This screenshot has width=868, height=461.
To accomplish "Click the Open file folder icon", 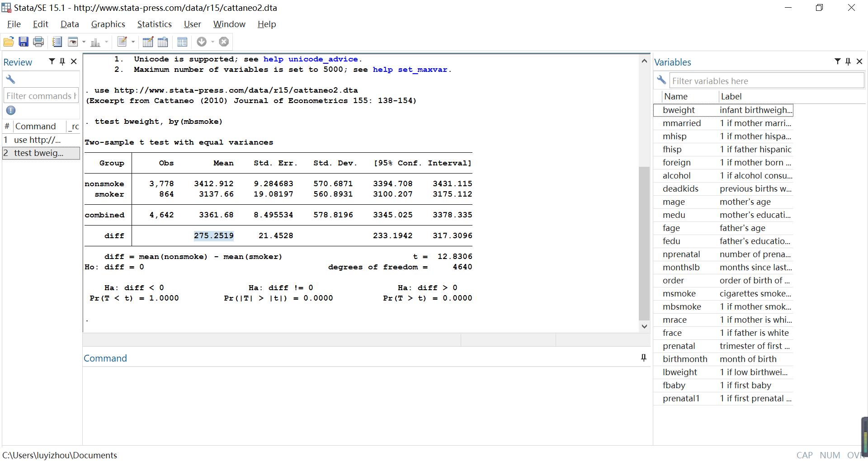I will point(8,42).
